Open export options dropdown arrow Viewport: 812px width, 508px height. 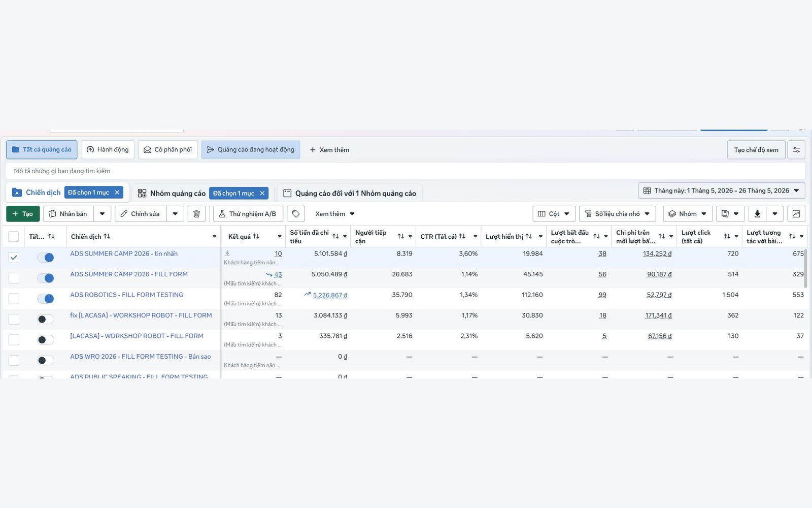pos(774,214)
